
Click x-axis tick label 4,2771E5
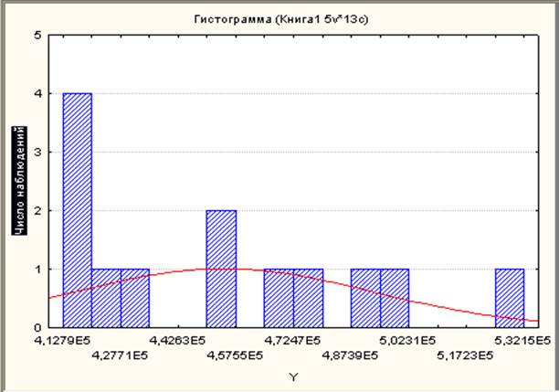coord(120,355)
